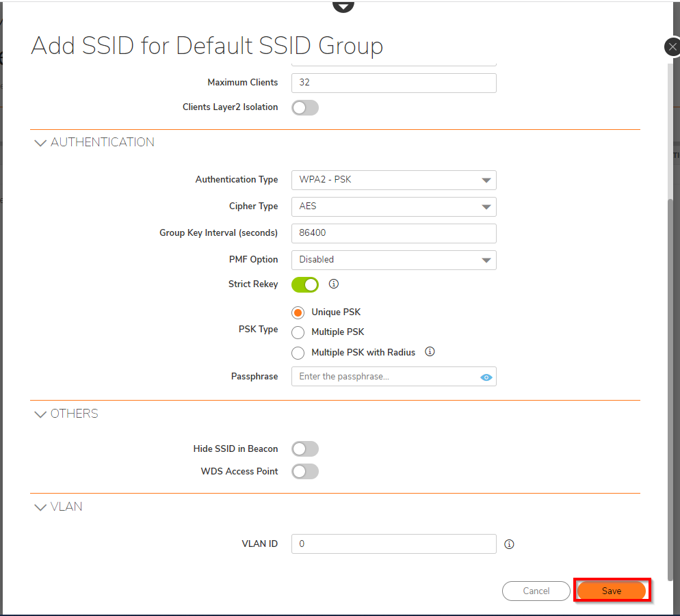
Task: Close the dialog with the X icon
Action: [672, 46]
